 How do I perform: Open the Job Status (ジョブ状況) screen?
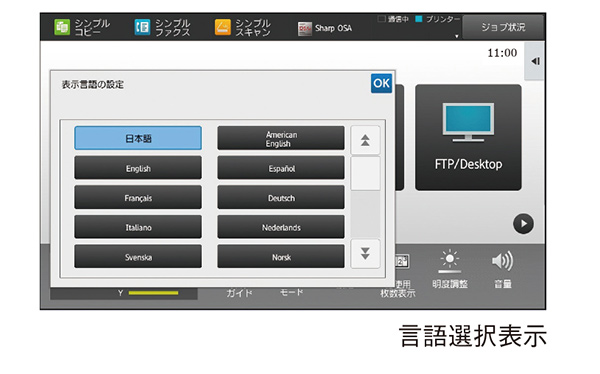click(503, 27)
